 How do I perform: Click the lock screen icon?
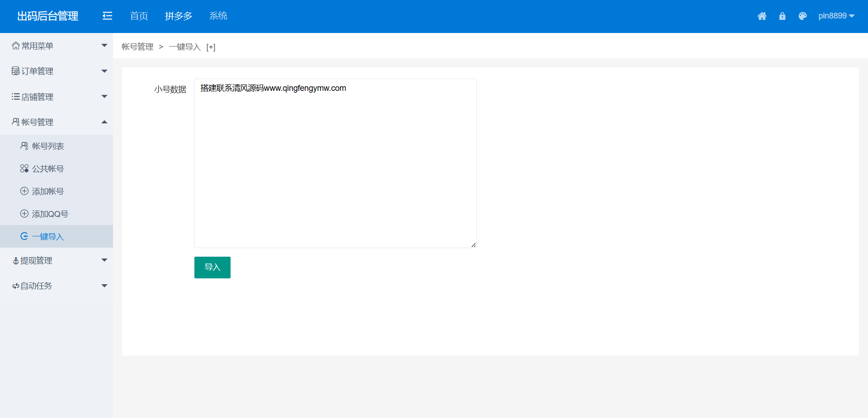782,16
